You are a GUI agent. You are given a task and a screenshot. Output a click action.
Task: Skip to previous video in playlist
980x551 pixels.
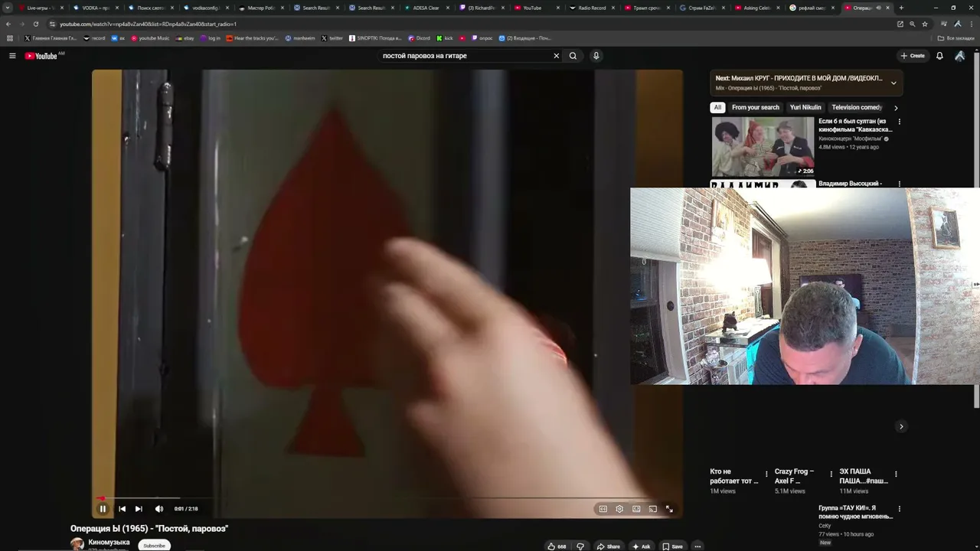coord(122,509)
